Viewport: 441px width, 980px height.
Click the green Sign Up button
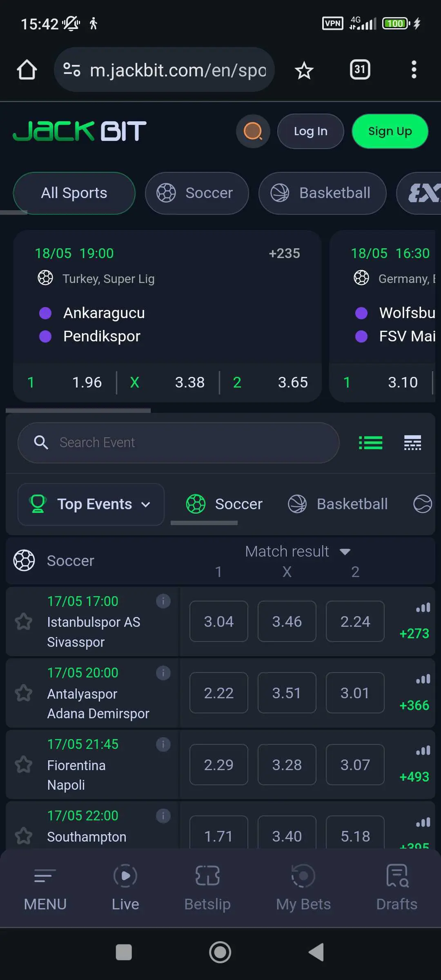[390, 131]
